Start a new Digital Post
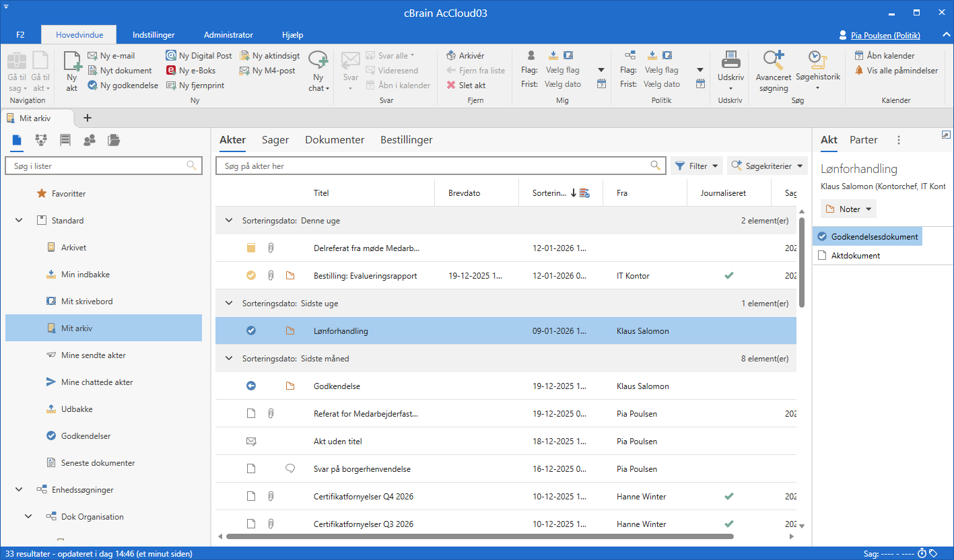Image resolution: width=954 pixels, height=560 pixels. 199,56
